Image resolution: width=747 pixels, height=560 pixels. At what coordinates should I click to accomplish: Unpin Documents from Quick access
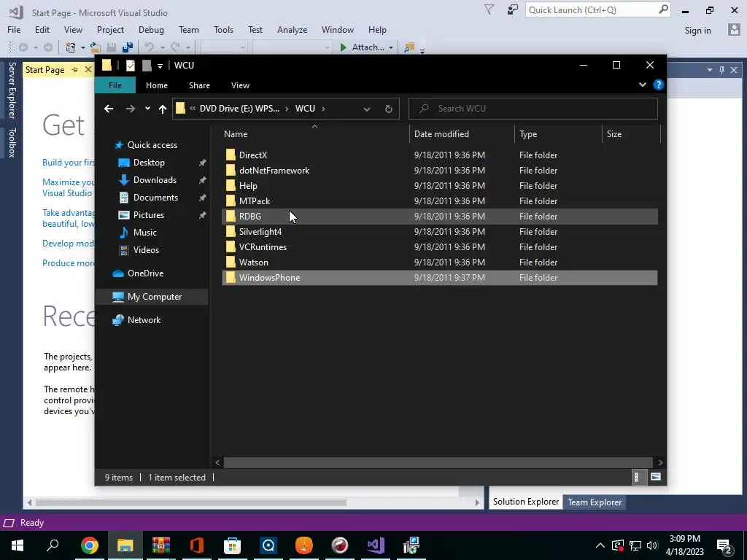(203, 198)
